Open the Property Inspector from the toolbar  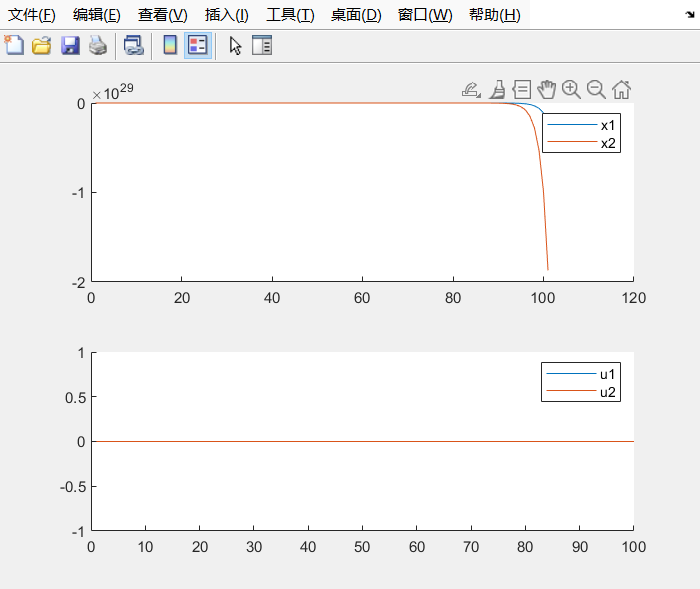tap(262, 45)
